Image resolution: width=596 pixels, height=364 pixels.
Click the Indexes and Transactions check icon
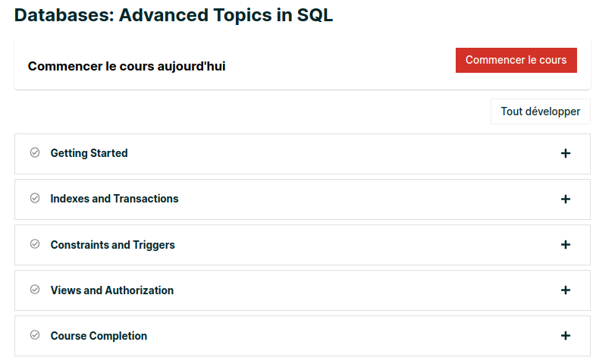tap(35, 199)
